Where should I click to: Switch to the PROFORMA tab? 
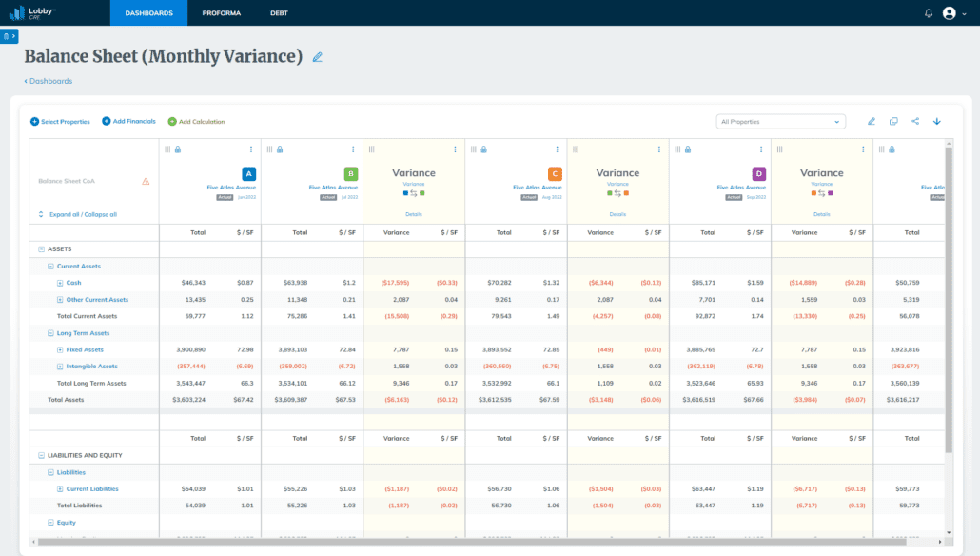pyautogui.click(x=222, y=13)
